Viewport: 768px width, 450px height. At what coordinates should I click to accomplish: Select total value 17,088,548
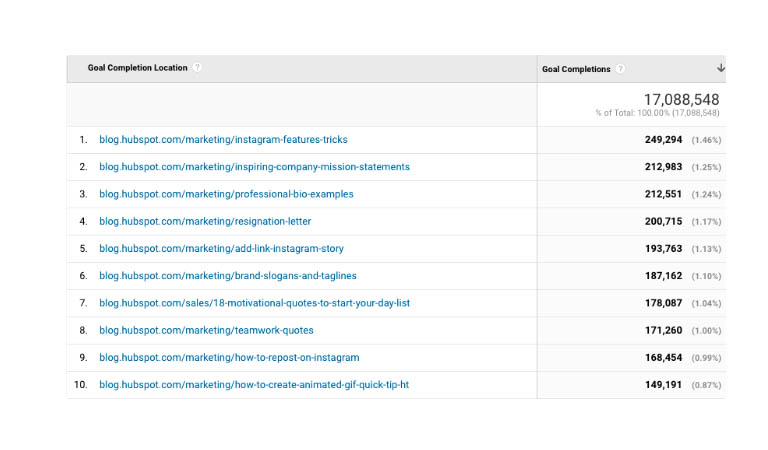tap(681, 100)
